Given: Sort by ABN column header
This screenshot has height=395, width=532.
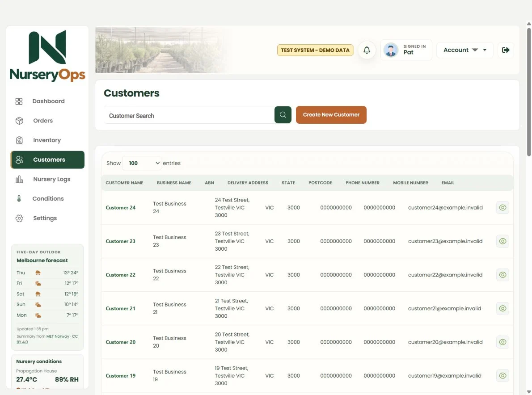Looking at the screenshot, I should (209, 183).
